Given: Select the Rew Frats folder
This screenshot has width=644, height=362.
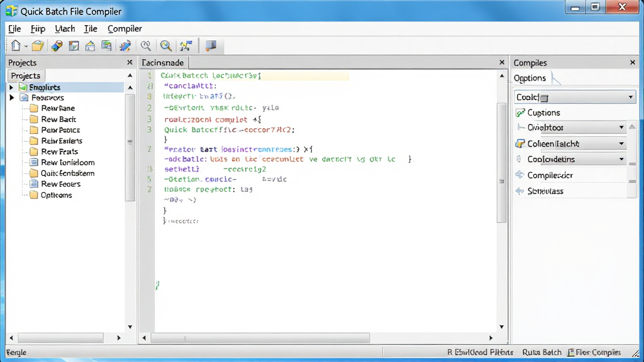Looking at the screenshot, I should [x=60, y=152].
